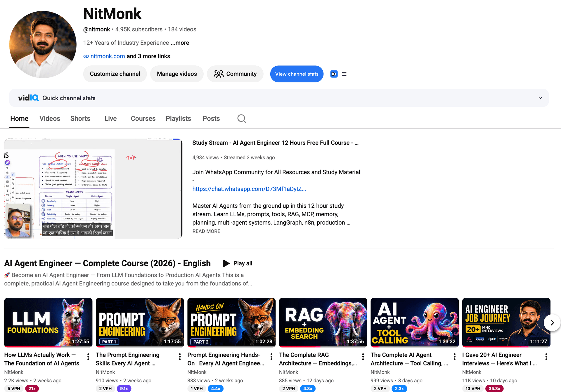Open the vidIQ hamburger menu icon
The height and width of the screenshot is (392, 561).
tap(344, 74)
